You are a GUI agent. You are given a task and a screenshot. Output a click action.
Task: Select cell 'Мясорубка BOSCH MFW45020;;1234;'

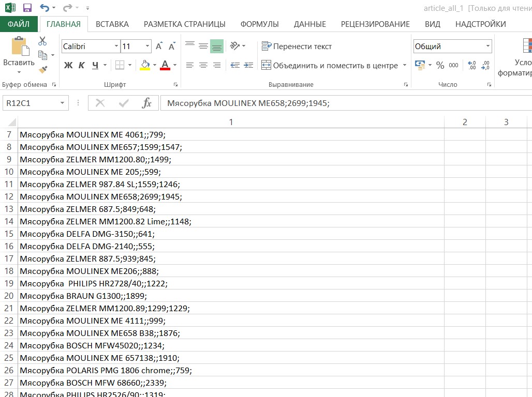pyautogui.click(x=231, y=345)
